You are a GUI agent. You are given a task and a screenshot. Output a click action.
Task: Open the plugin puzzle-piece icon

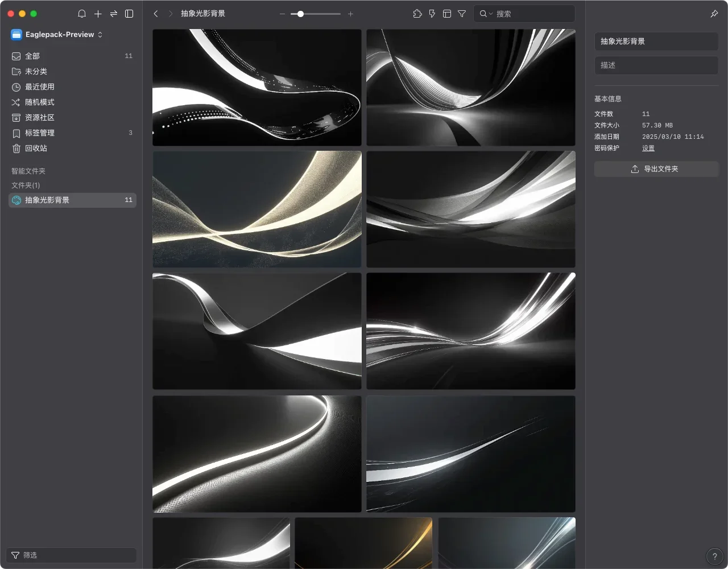click(417, 14)
